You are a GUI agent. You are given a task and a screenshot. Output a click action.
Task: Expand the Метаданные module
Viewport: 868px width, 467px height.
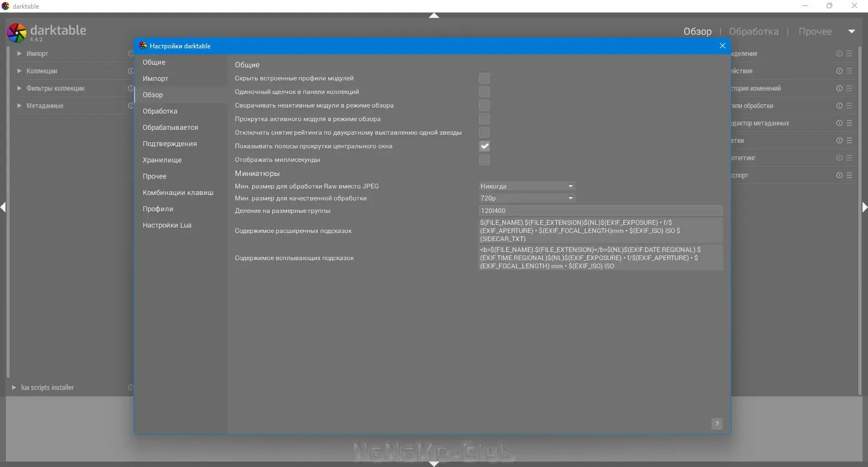point(20,106)
